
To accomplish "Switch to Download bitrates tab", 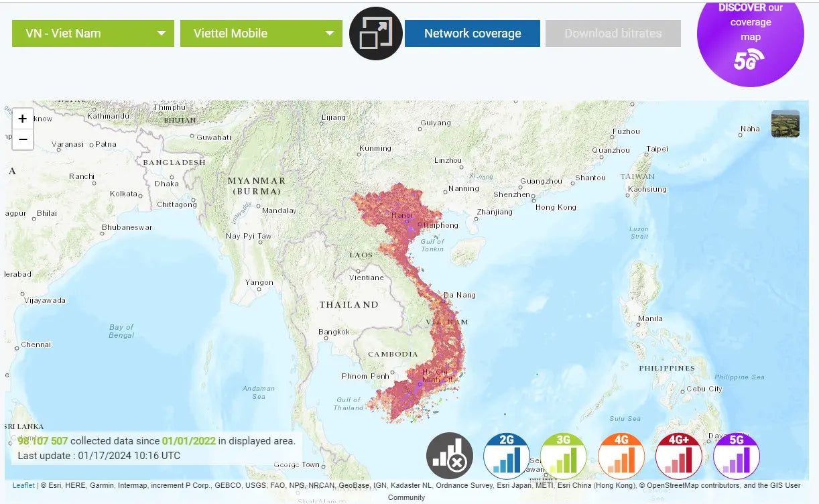I will [613, 34].
